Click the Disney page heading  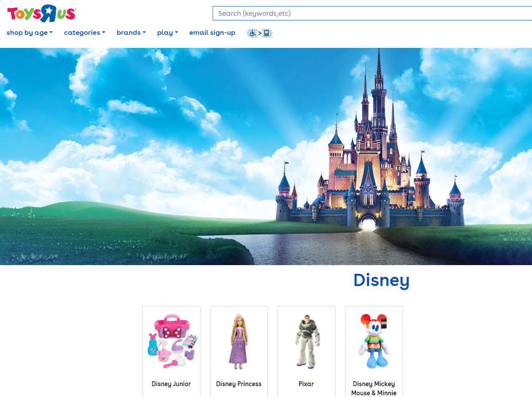point(381,280)
